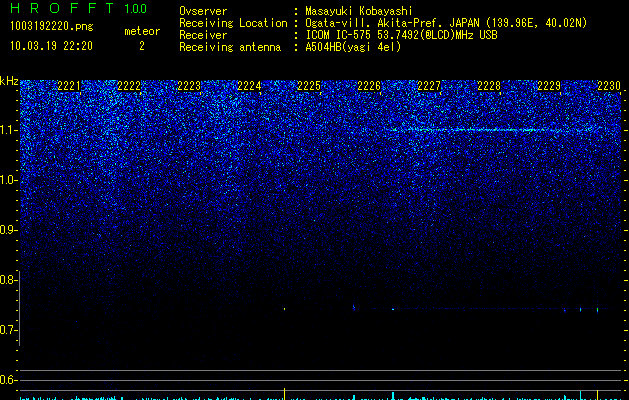Click the Ogata-vill. Akita-Pref. JAPAN location text
This screenshot has width=629, height=400.
pyautogui.click(x=446, y=23)
